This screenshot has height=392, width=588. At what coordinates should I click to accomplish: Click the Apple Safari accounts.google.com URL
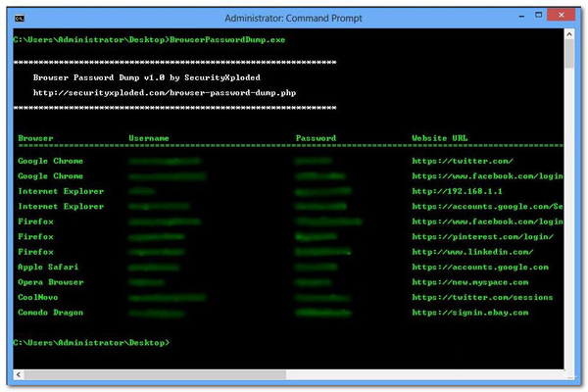(480, 268)
